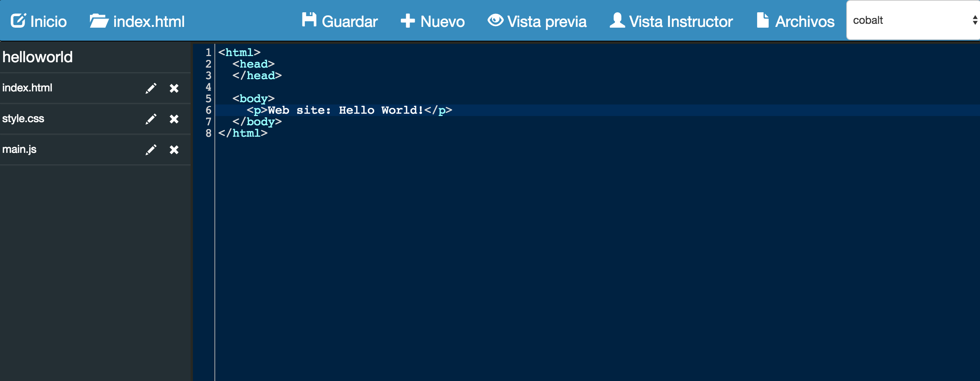Open style.css in the file list
Screen dimensions: 980x381
click(x=23, y=119)
